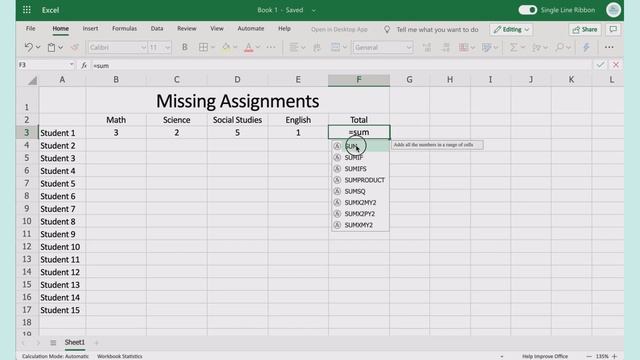Image resolution: width=640 pixels, height=360 pixels.
Task: Open the app launcher grid icon
Action: [27, 10]
